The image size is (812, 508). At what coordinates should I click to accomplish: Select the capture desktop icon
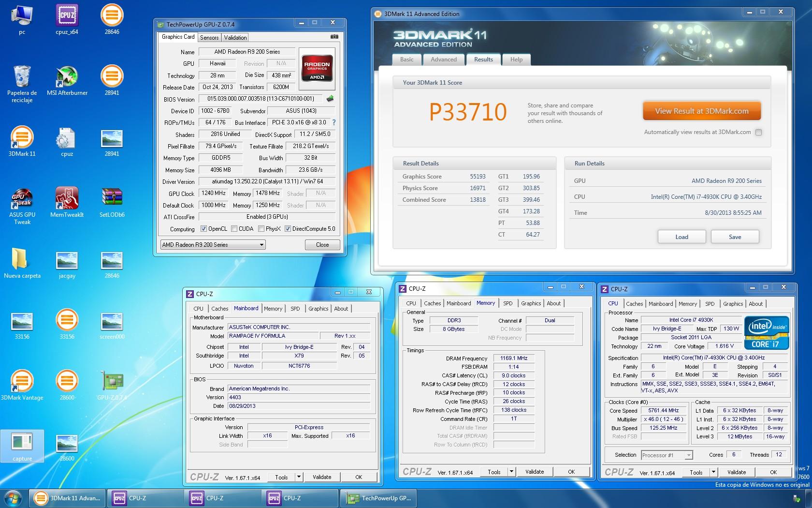click(x=22, y=446)
